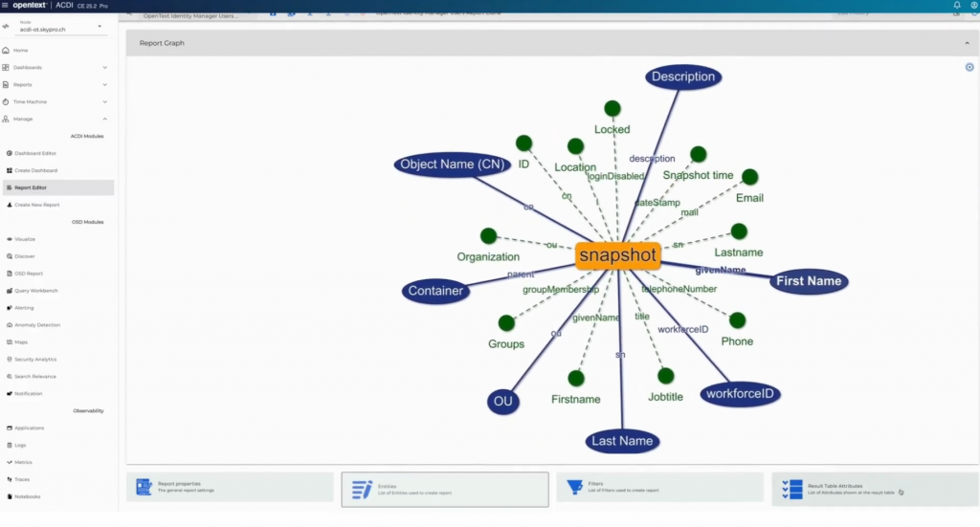Open the Entities panel

[445, 490]
